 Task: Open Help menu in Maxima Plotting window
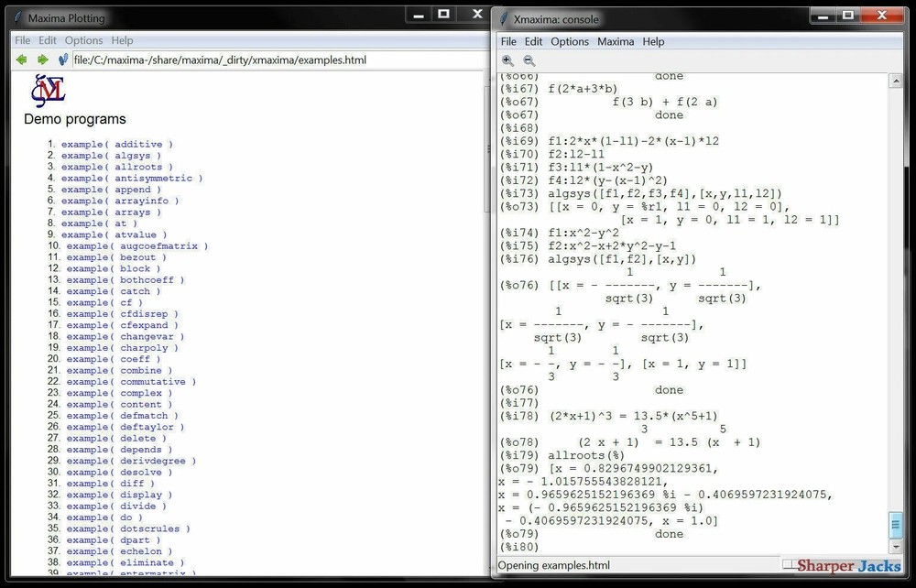[122, 40]
